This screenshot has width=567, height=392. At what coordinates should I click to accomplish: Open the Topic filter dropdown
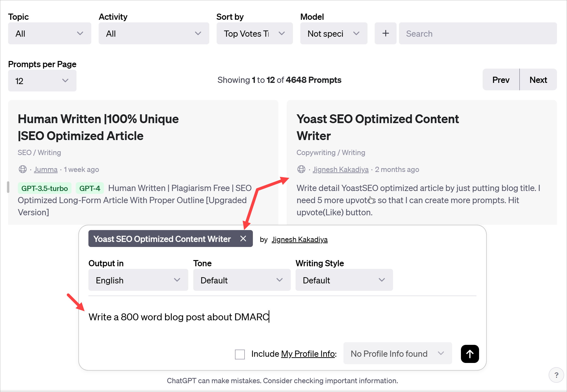(49, 33)
